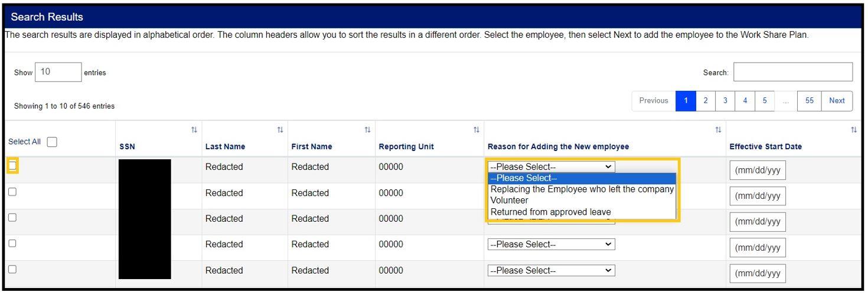Sort by First Name column arrows icon
Viewport: 868px width, 295px height.
tap(367, 130)
